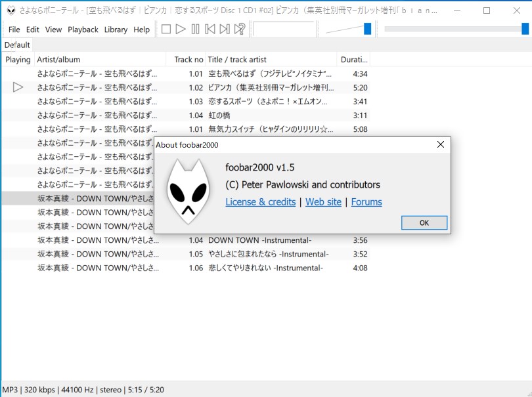Follow the Forums link
Viewport: 532px width, 397px height.
[366, 202]
